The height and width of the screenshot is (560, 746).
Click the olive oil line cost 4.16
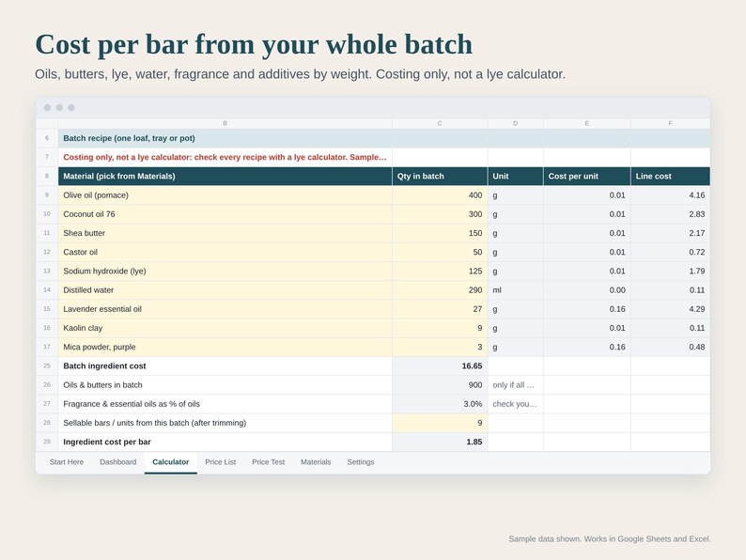click(670, 195)
